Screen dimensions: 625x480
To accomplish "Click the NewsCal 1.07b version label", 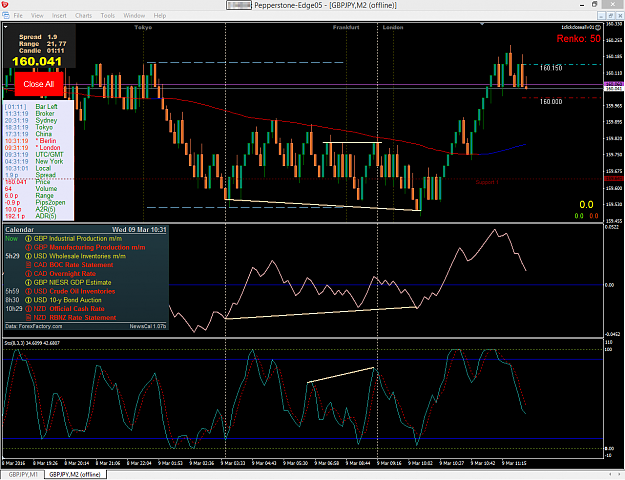I will click(x=147, y=327).
